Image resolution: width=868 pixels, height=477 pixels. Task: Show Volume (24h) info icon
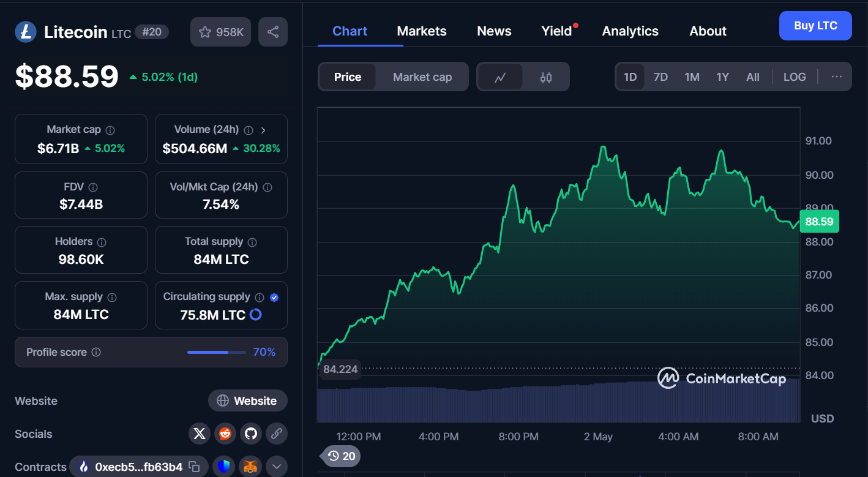249,130
